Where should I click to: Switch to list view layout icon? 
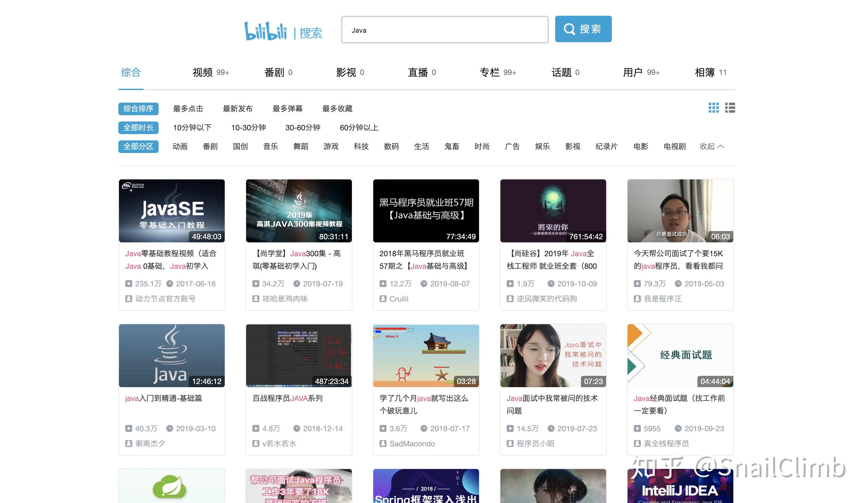click(730, 108)
